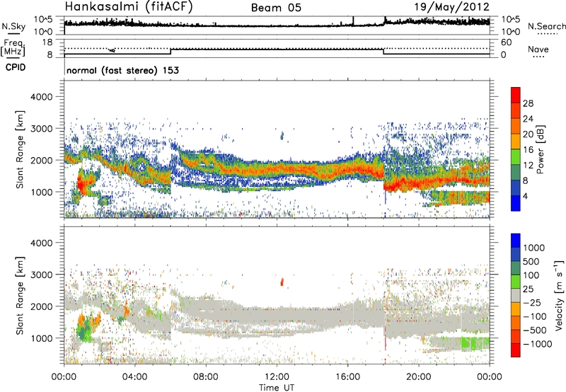Click the date '19/May/2012'
566x392 pixels.
[x=451, y=7]
